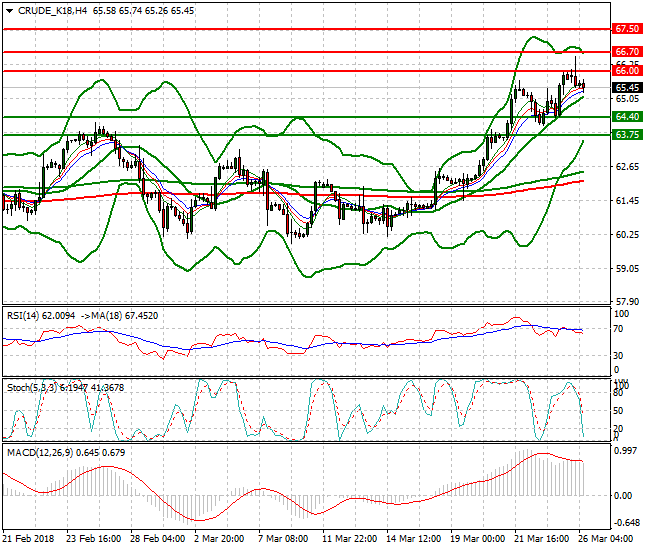Click the red 66.00 price level label
Image resolution: width=650 pixels, height=550 pixels.
click(x=628, y=71)
